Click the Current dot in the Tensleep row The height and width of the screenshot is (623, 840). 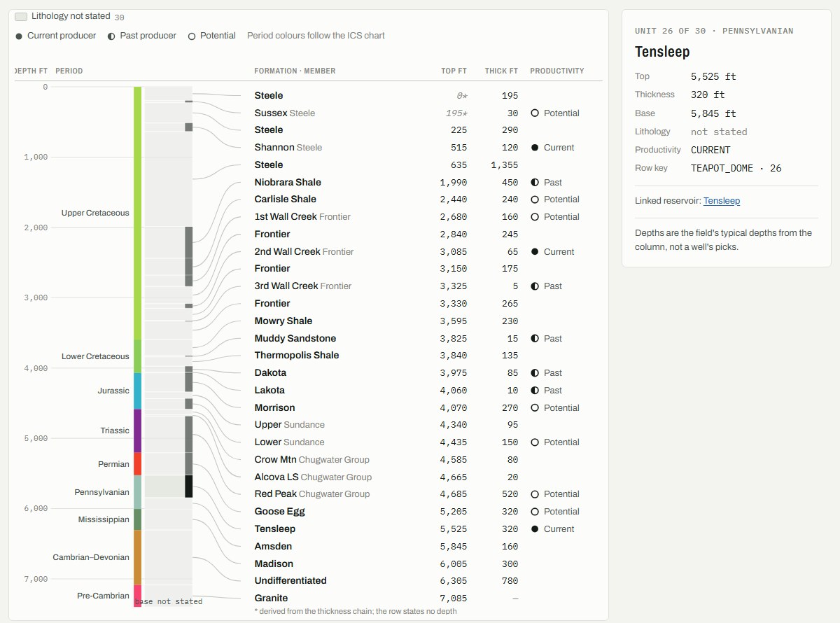tap(535, 529)
